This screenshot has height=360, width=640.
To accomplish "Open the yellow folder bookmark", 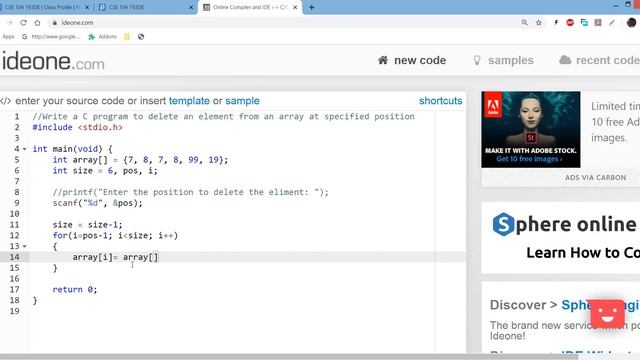I will pyautogui.click(x=127, y=37).
